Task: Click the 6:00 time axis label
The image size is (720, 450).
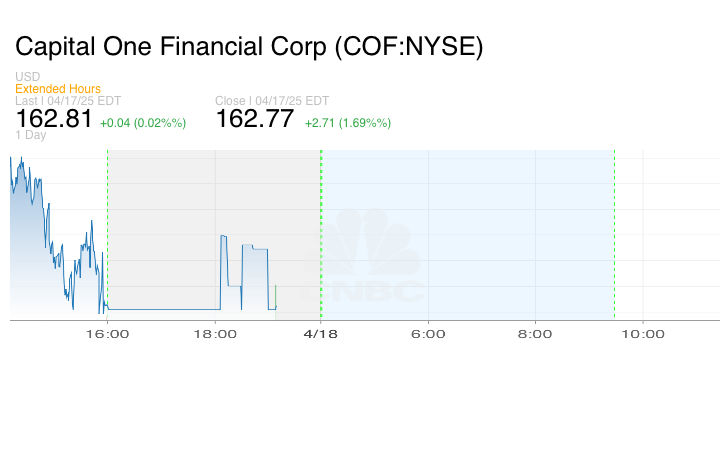Action: click(x=428, y=334)
